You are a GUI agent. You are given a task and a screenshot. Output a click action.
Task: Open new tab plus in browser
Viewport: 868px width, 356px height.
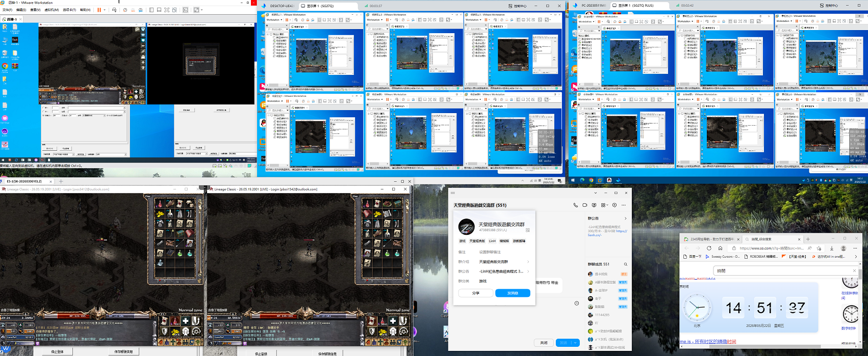(x=808, y=239)
